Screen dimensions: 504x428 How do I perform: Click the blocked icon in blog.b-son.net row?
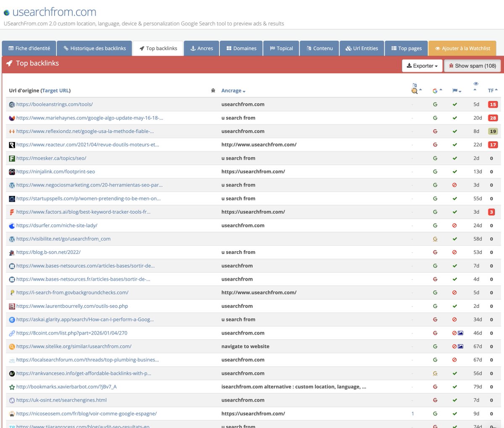tap(454, 252)
